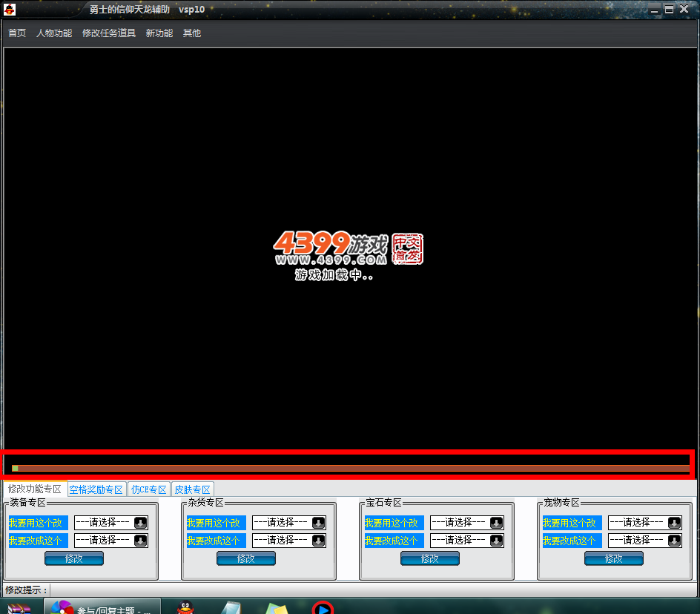Close the 天龙辅助 window
The width and height of the screenshot is (700, 614).
[x=684, y=9]
